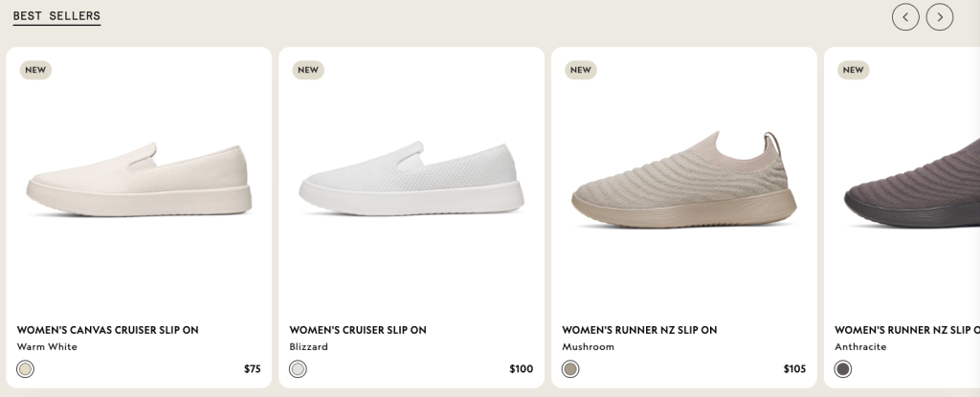Open Women's Runner NZ Slip On Mushroom title
Viewport: 980px width, 397px height.
639,330
